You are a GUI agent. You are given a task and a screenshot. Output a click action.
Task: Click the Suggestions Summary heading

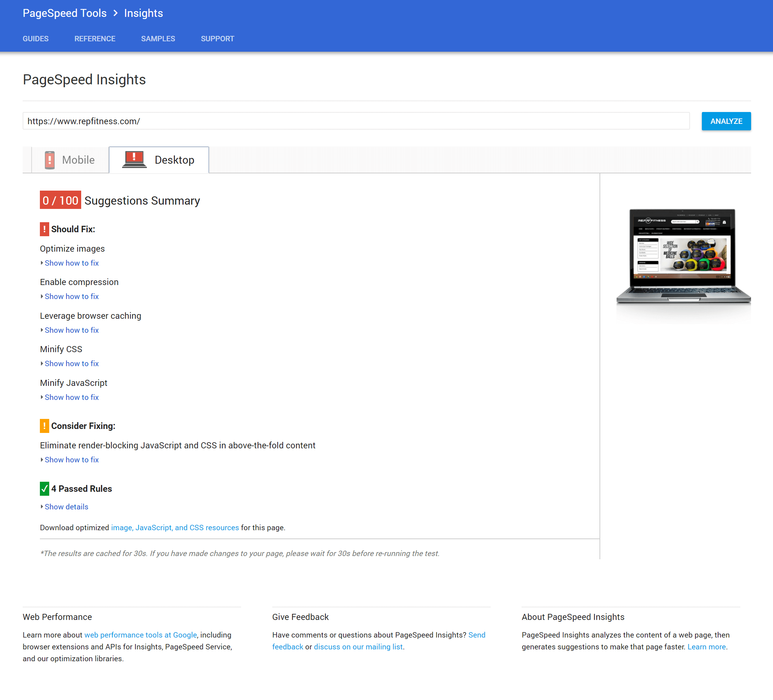point(142,200)
